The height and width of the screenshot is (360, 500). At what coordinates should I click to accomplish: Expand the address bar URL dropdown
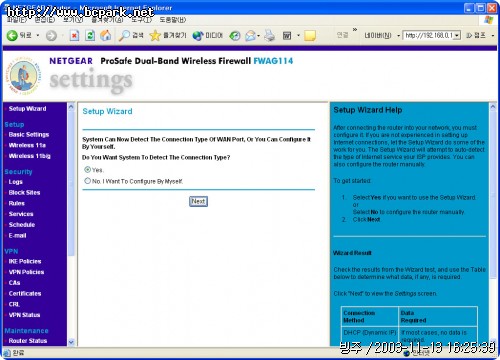pyautogui.click(x=457, y=35)
